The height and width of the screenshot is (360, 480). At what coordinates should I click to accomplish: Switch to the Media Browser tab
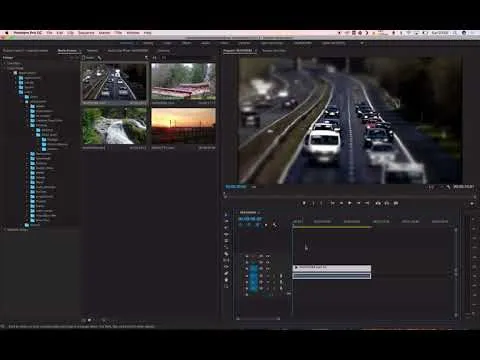67,51
